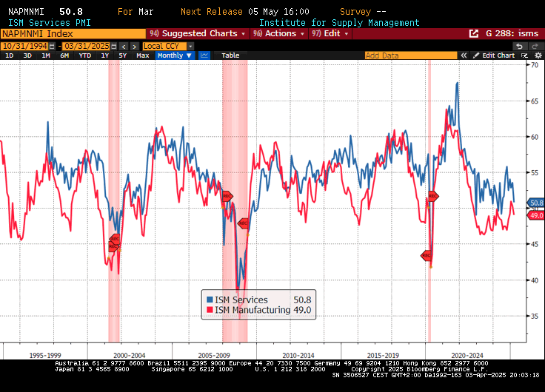The height and width of the screenshot is (392, 545).
Task: Click the 70 y-axis label
Action: 534,65
